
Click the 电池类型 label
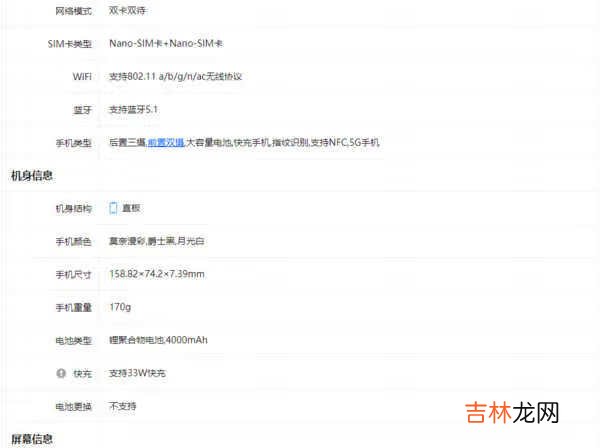(x=73, y=340)
